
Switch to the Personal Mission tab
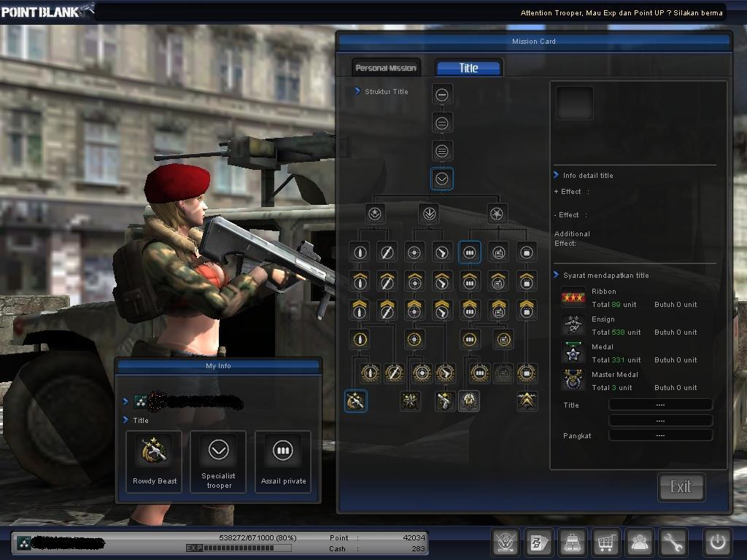(x=386, y=68)
